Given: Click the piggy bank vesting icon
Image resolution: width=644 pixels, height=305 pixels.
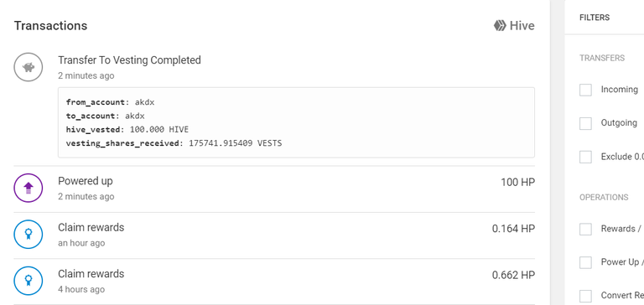Looking at the screenshot, I should pyautogui.click(x=29, y=67).
